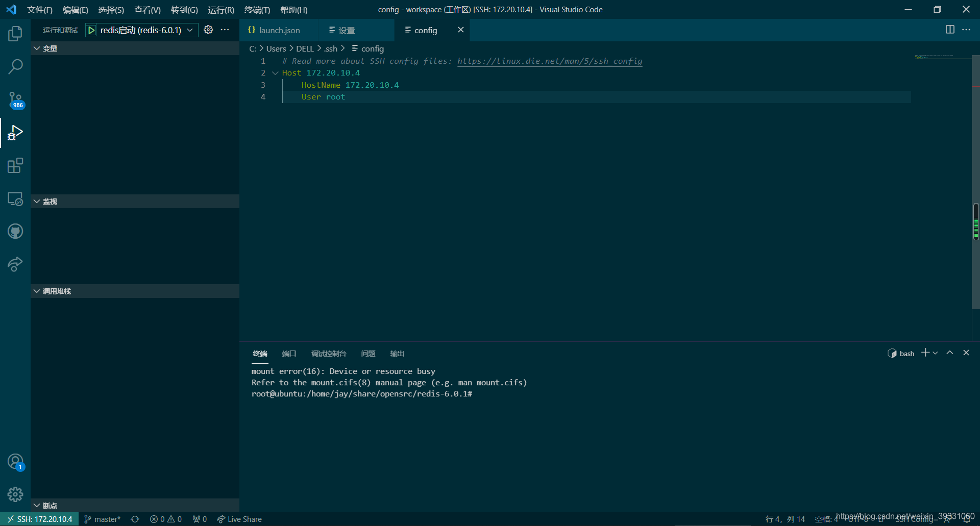Click the Users breadcrumb segment
Image resolution: width=980 pixels, height=526 pixels.
tap(276, 48)
